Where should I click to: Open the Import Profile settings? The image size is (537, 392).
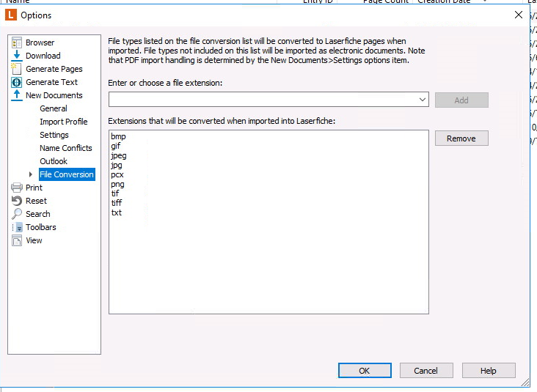tap(63, 122)
